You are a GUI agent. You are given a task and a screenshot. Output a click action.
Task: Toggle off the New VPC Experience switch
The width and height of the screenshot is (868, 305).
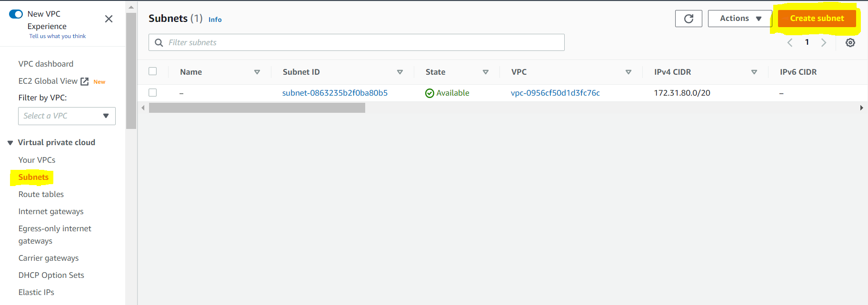pyautogui.click(x=16, y=14)
